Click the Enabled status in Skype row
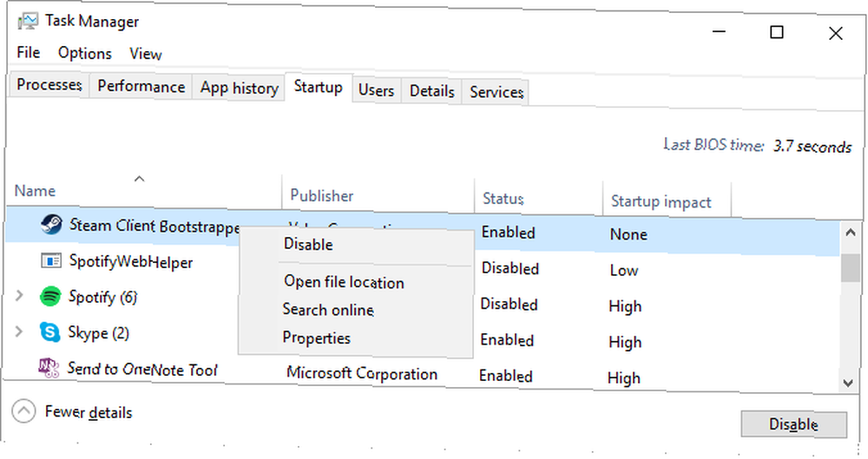868x459 pixels. click(507, 340)
